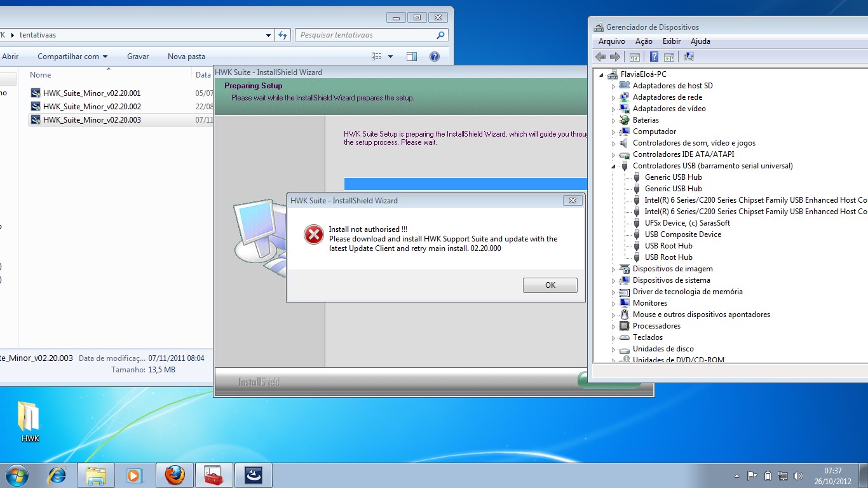Screen dimensions: 868x488
Task: Switch to toolbox taskbar button
Action: pos(214,475)
